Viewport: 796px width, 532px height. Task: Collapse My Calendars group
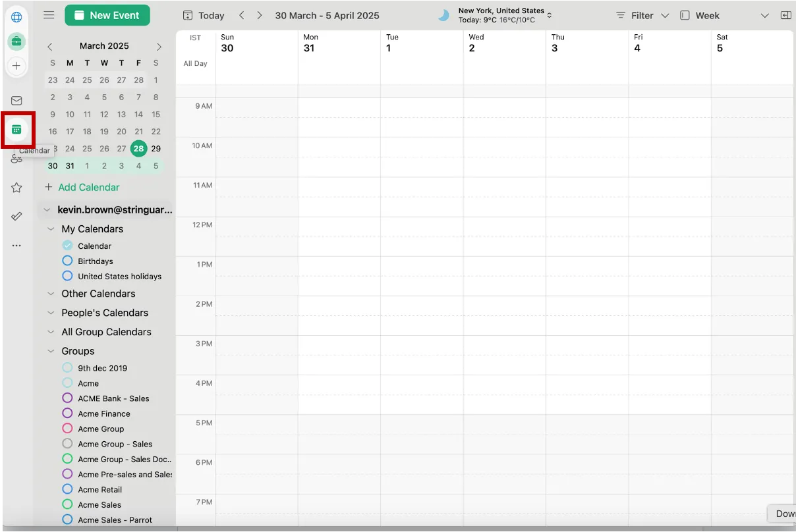pyautogui.click(x=51, y=229)
